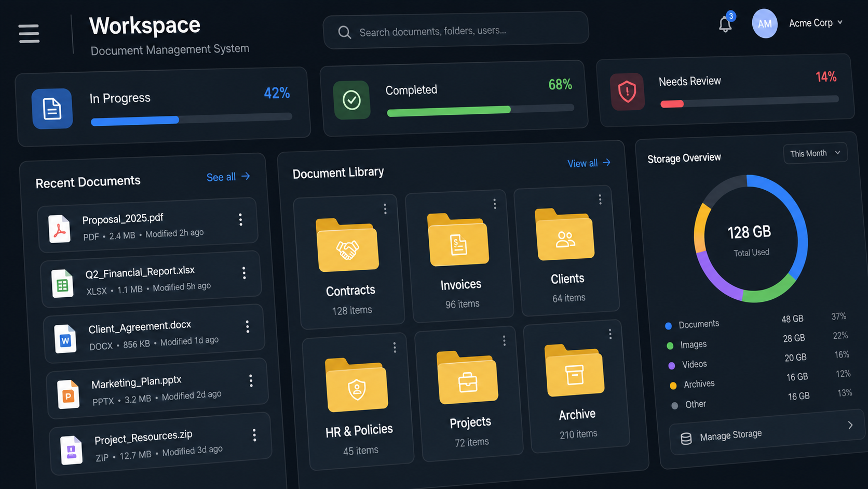Open the Projects folder
868x489 pixels.
[469, 394]
